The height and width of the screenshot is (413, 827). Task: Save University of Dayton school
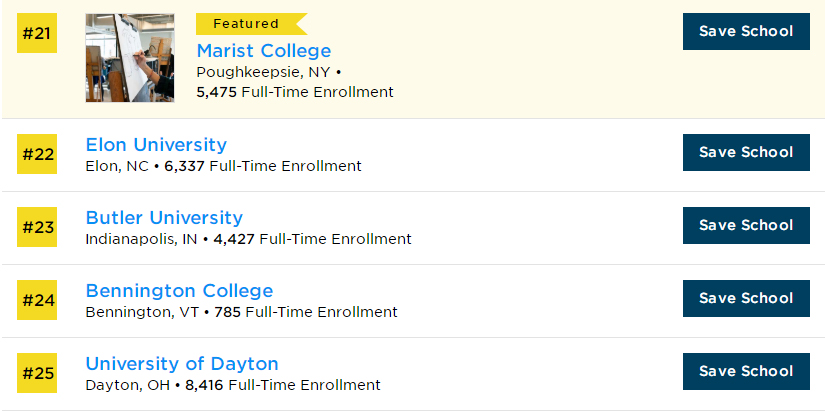(745, 372)
